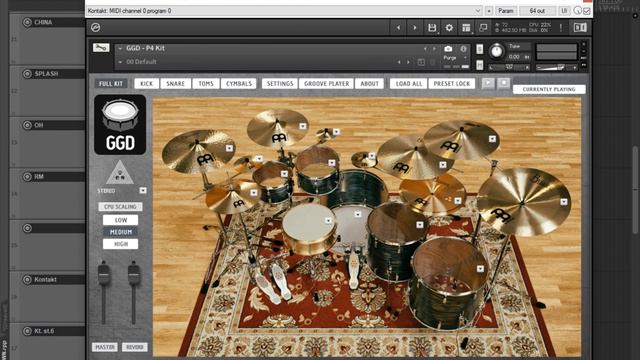
Task: Open the Kontakt logo menu
Action: 96,27
